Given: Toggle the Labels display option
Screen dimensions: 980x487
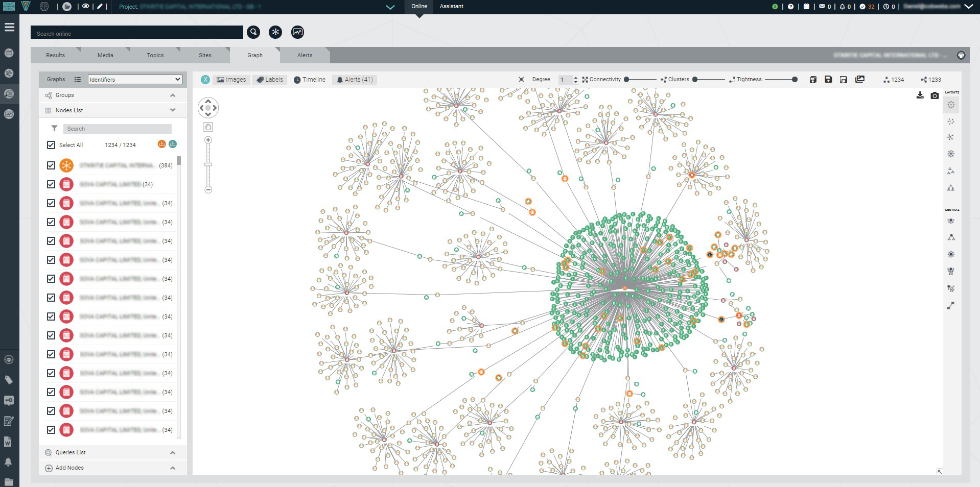Looking at the screenshot, I should point(270,80).
